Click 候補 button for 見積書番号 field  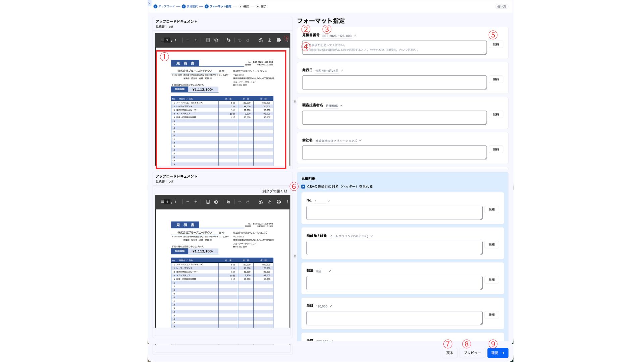(496, 44)
